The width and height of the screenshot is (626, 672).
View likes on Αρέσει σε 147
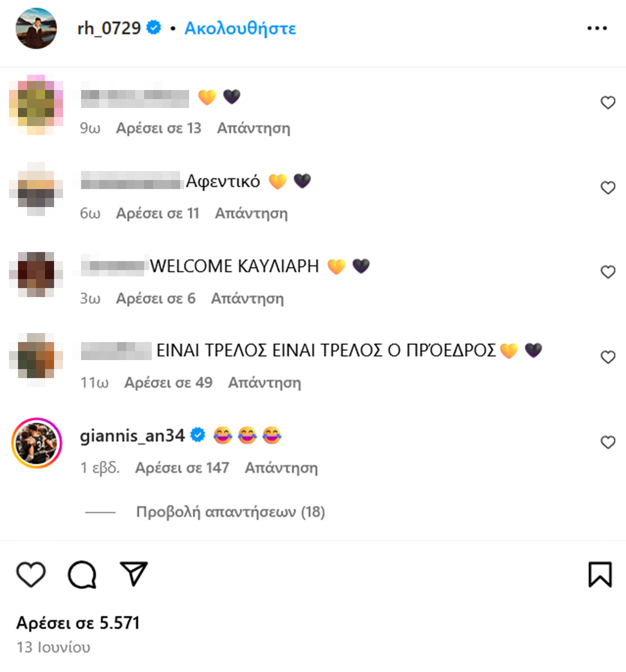click(x=182, y=468)
